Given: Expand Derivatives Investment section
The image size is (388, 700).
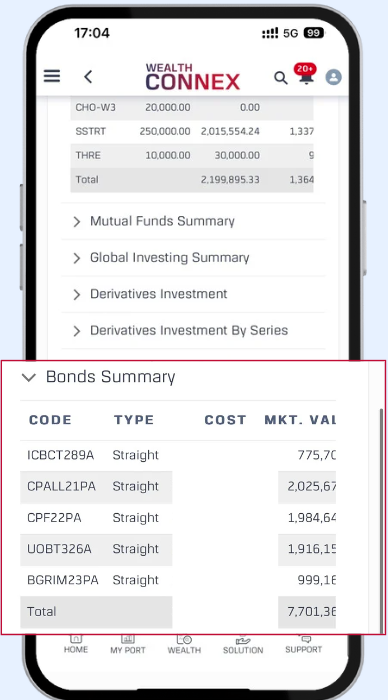Looking at the screenshot, I should tap(193, 295).
